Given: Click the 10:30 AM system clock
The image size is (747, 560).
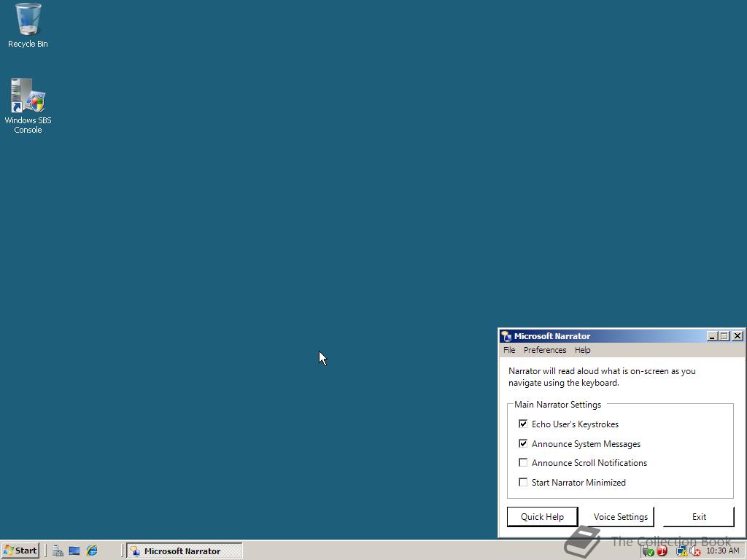Looking at the screenshot, I should coord(723,551).
